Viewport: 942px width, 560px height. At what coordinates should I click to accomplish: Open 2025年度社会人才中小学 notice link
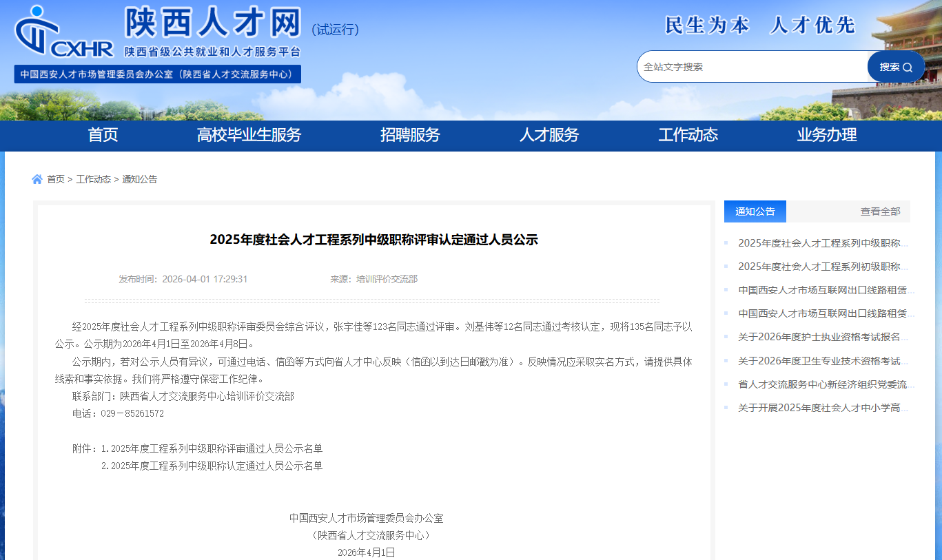(822, 408)
